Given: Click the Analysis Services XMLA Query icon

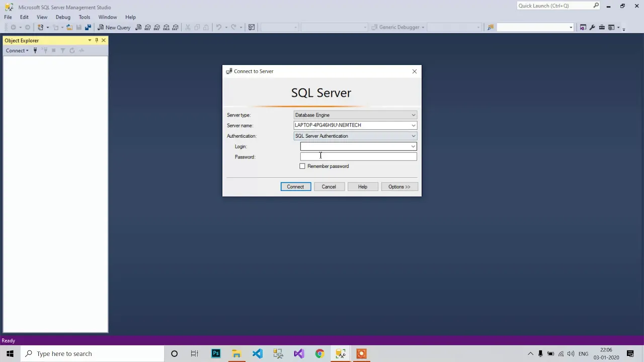Looking at the screenshot, I should point(166,27).
